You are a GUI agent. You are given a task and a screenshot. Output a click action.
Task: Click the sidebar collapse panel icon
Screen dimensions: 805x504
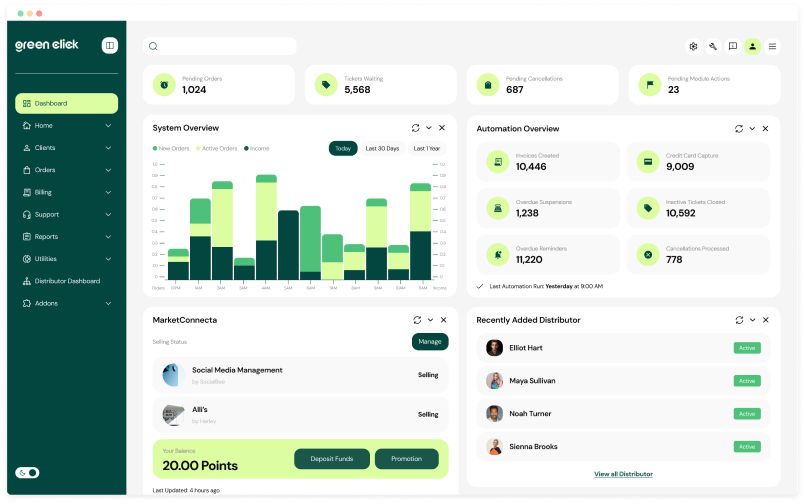pyautogui.click(x=109, y=45)
